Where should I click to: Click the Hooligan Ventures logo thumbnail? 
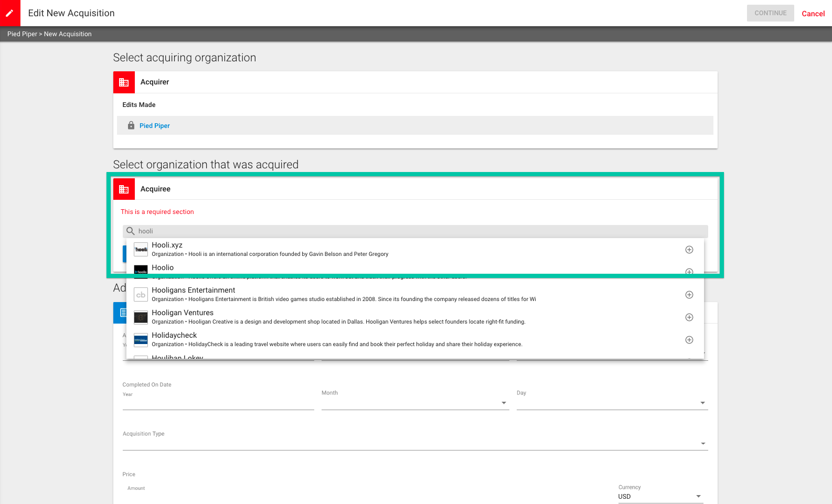141,317
